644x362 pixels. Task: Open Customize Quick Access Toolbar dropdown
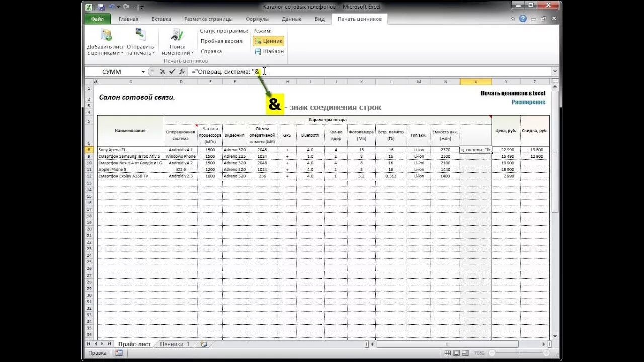(142, 7)
